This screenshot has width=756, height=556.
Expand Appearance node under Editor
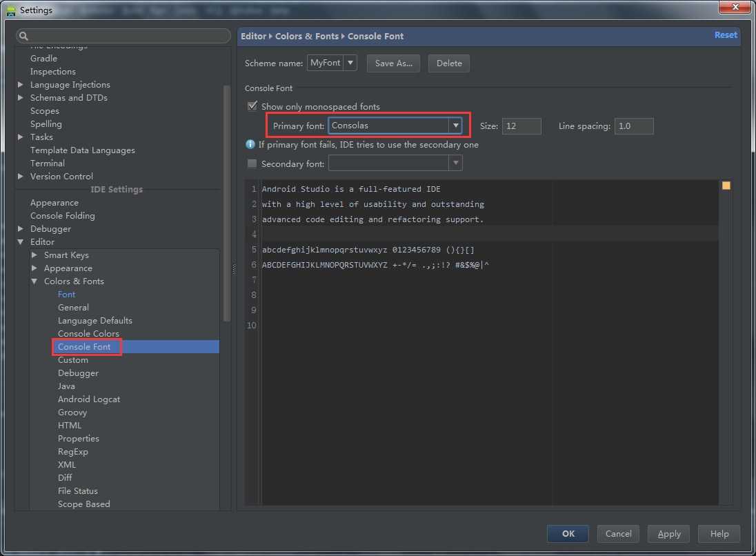click(x=34, y=268)
